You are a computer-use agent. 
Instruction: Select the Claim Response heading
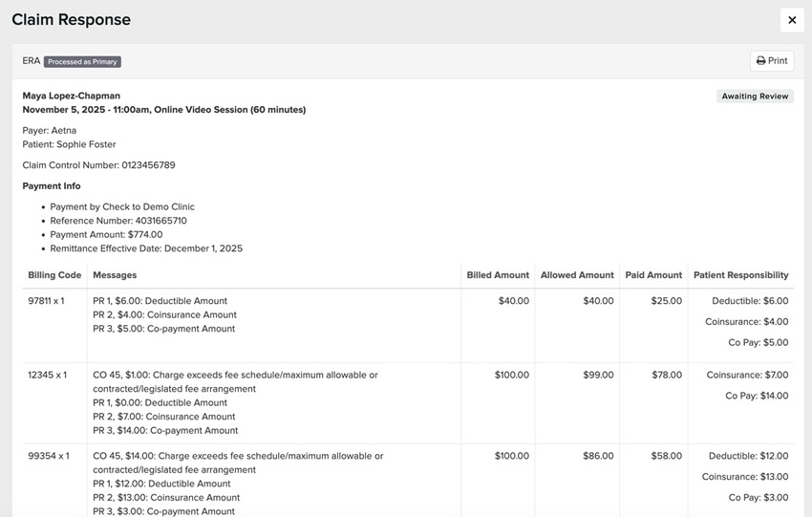click(72, 20)
